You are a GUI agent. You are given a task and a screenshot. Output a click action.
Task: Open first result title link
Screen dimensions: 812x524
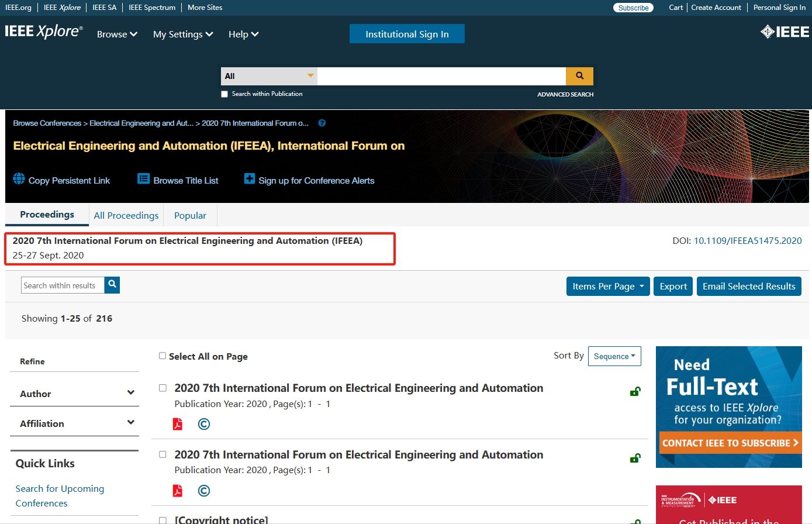coord(359,388)
